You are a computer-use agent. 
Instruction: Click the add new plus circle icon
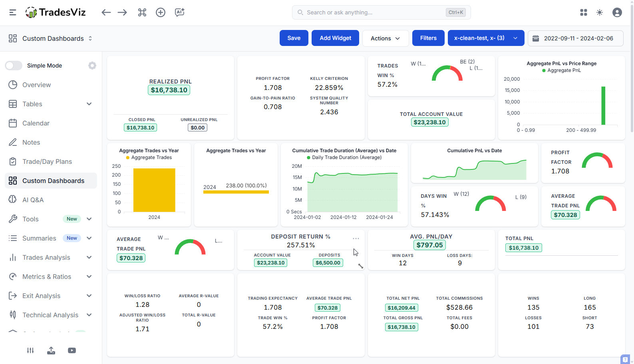point(161,12)
